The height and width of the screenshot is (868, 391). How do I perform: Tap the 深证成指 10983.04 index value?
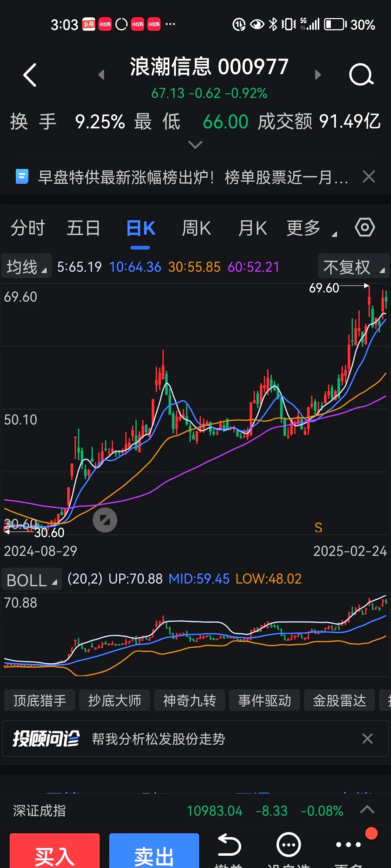pos(214,811)
